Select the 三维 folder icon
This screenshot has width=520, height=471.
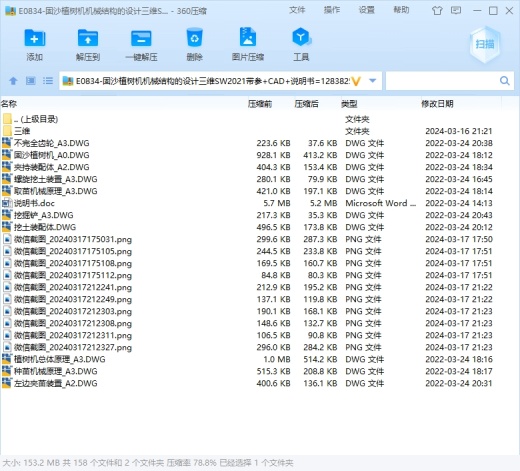tap(7, 131)
